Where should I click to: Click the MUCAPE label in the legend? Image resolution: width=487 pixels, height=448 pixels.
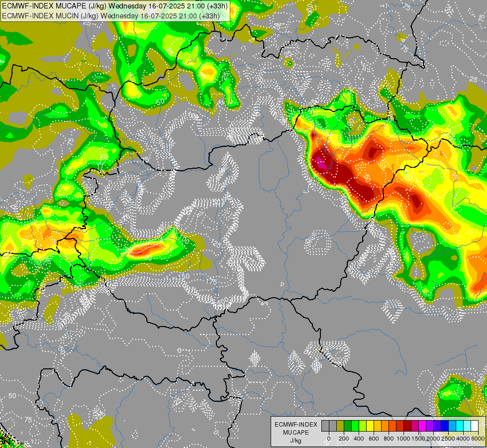(296, 433)
